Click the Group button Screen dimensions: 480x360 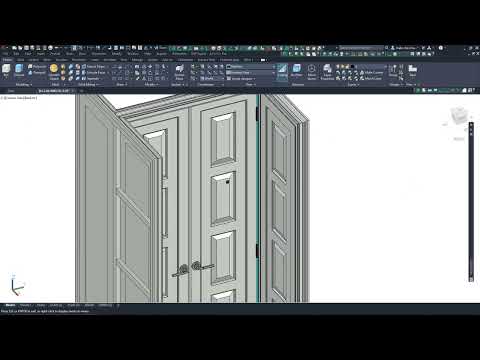[x=393, y=70]
